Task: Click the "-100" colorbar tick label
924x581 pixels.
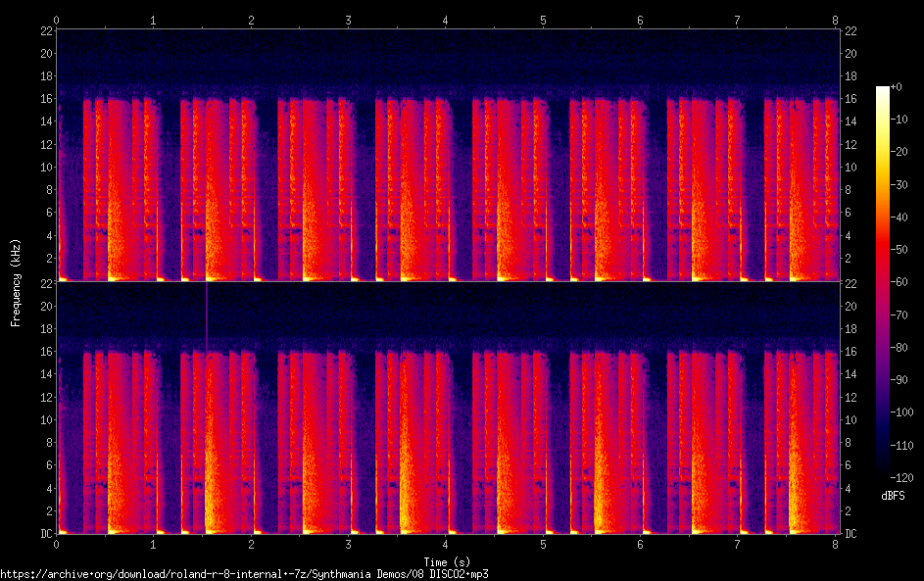Action: coord(902,412)
